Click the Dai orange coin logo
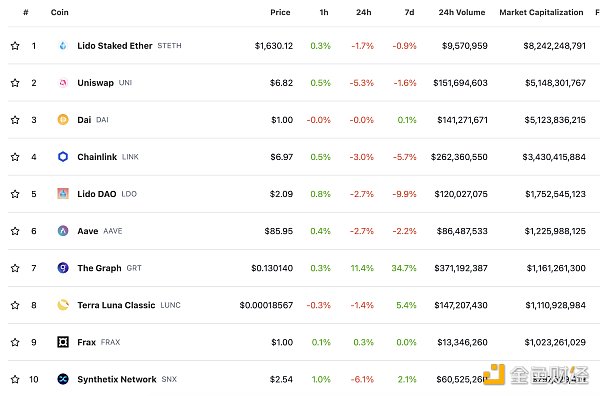Image resolution: width=600 pixels, height=396 pixels. [63, 120]
